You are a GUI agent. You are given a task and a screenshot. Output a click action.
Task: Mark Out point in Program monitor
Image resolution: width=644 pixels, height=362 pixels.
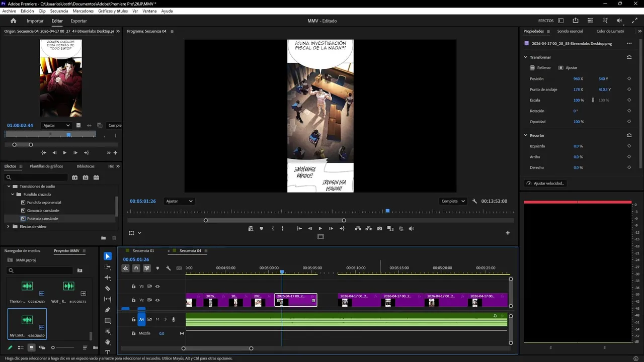click(282, 229)
